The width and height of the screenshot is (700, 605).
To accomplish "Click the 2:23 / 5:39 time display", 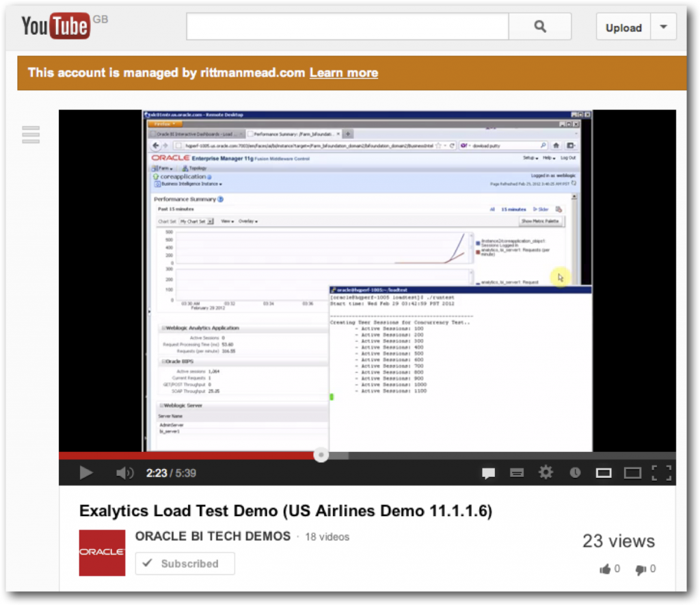I will (x=171, y=473).
